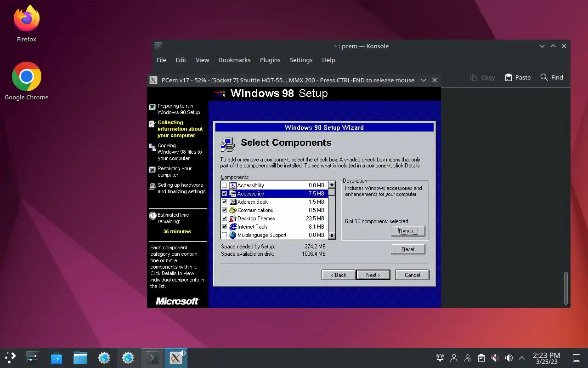
Task: Open the Bookmarks menu in Konsole
Action: click(x=235, y=60)
